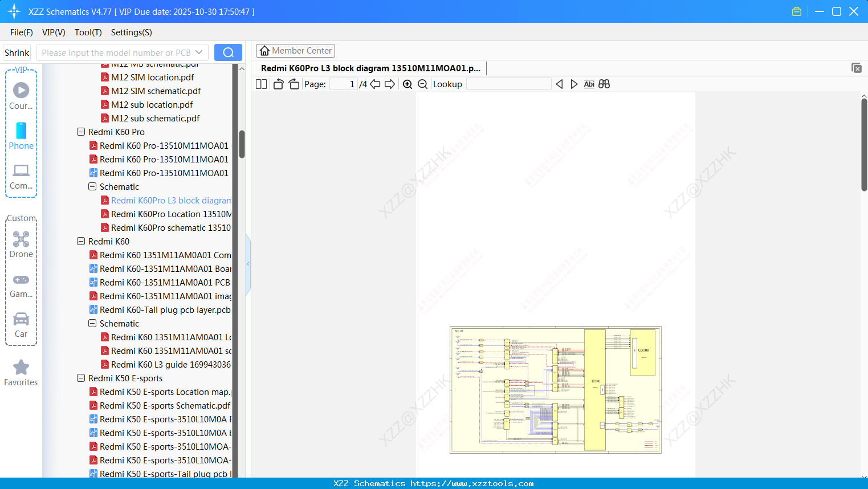Click the Member Center button
Image resolution: width=868 pixels, height=489 pixels.
coord(295,50)
